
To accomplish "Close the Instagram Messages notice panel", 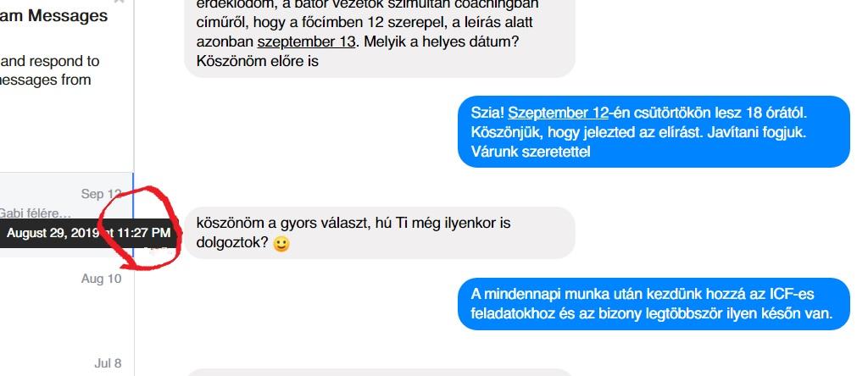I will (x=118, y=2).
